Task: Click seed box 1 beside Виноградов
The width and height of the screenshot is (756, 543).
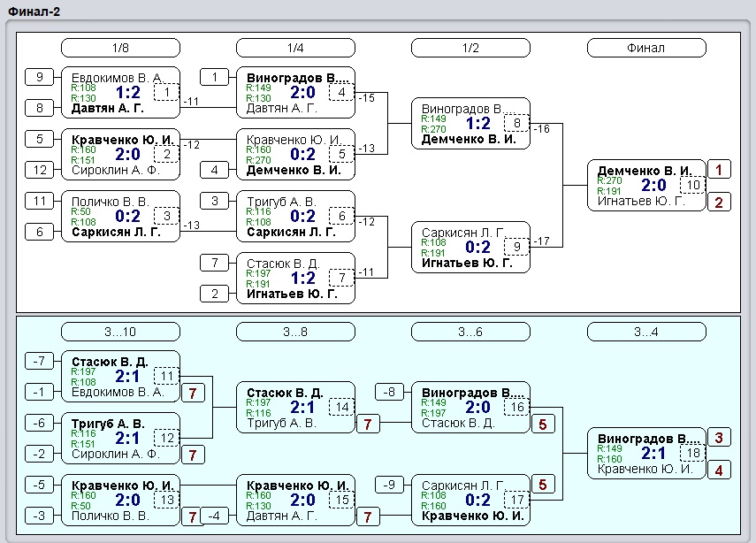Action: tap(214, 77)
